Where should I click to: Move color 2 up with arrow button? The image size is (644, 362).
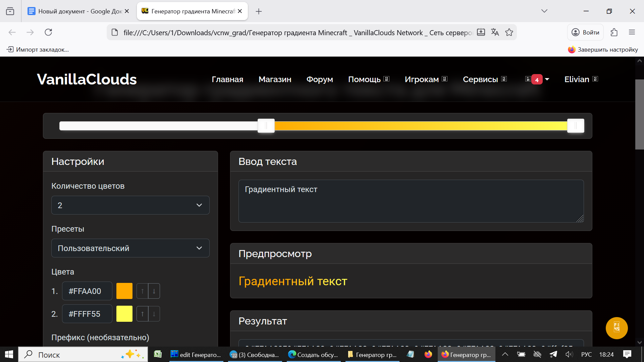pyautogui.click(x=143, y=314)
